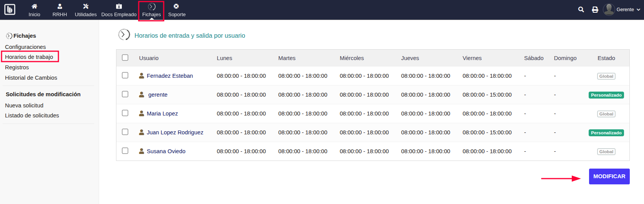This screenshot has height=204, width=644.
Task: Click the Viernes column header
Action: [x=472, y=58]
